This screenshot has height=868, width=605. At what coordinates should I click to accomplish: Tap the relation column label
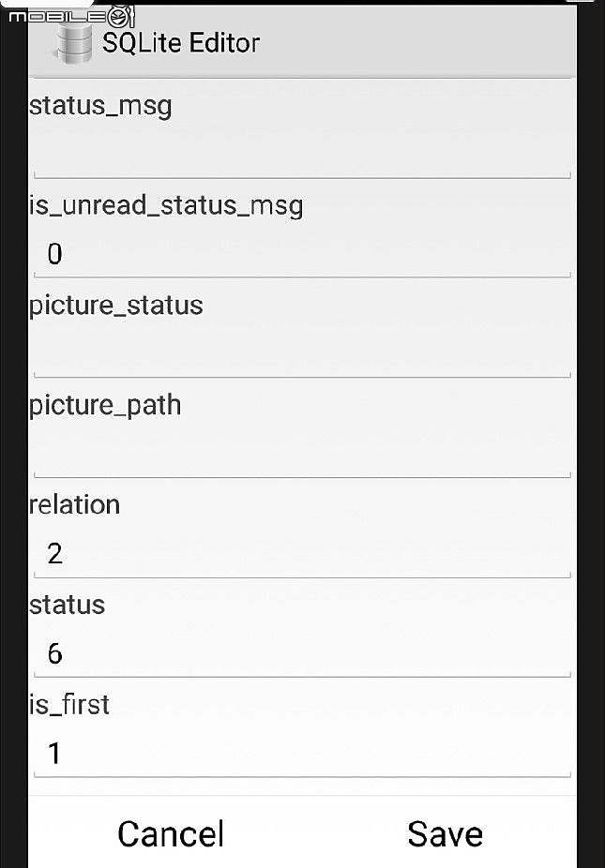click(x=74, y=505)
